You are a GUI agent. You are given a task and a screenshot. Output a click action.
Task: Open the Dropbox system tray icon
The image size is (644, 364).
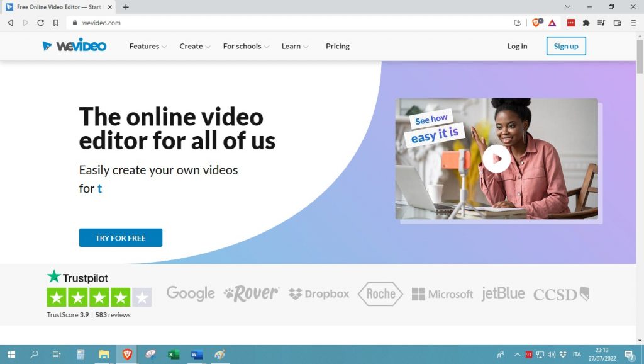563,355
